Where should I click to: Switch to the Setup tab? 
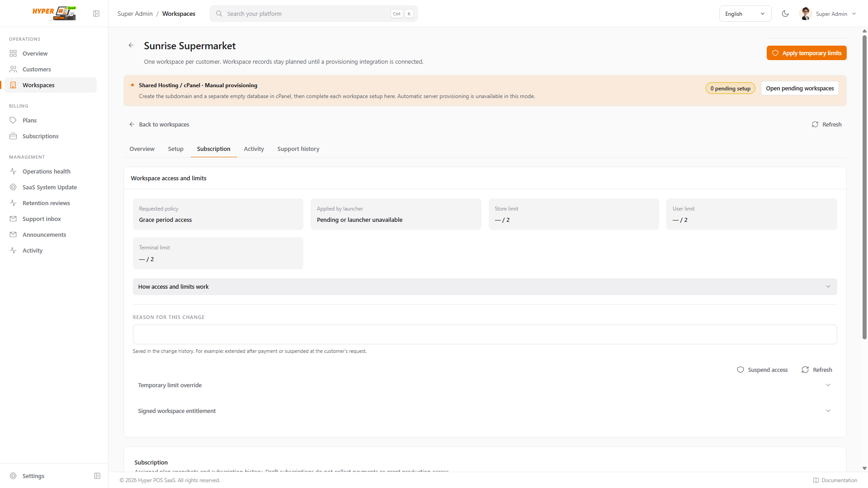pos(175,149)
